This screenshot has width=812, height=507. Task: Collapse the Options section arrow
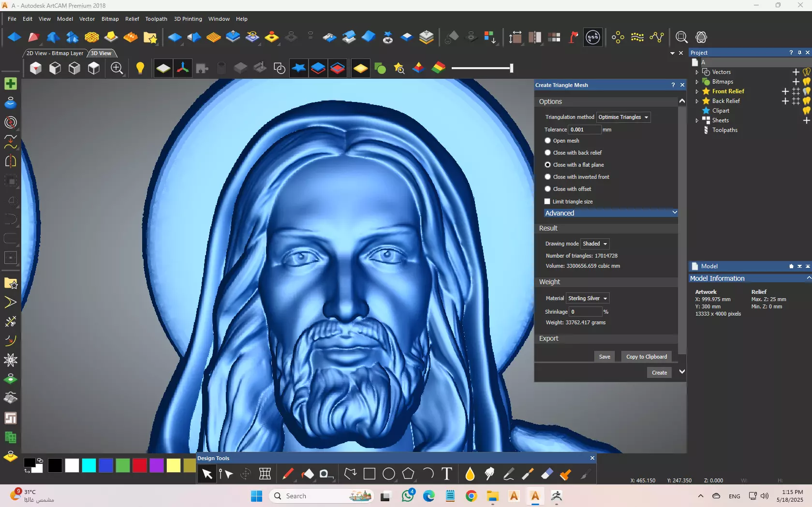tap(682, 101)
